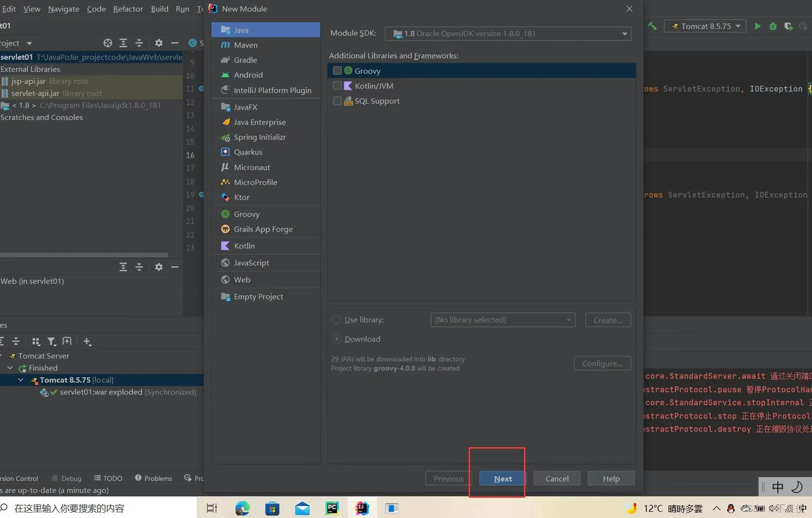Choose Empty Project type
This screenshot has width=812, height=518.
tap(266, 296)
